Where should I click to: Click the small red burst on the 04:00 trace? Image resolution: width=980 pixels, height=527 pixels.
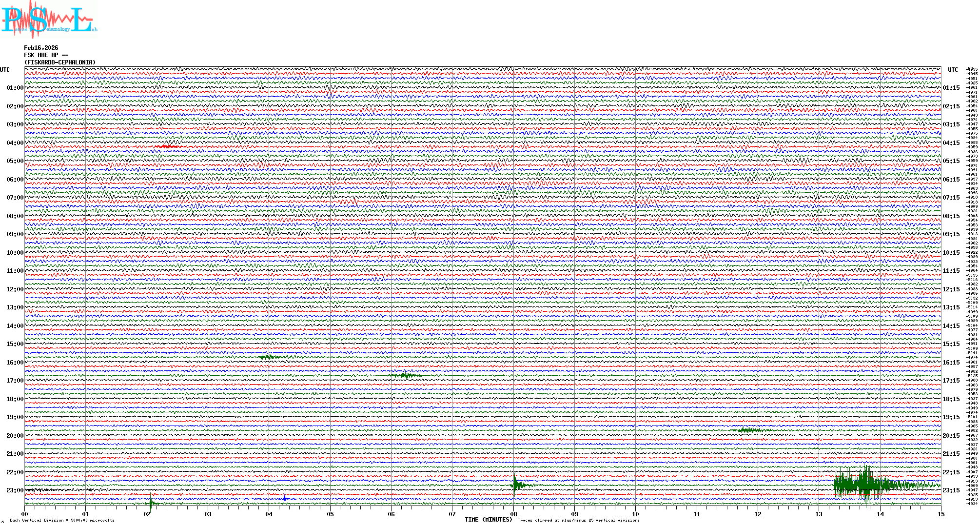click(167, 146)
